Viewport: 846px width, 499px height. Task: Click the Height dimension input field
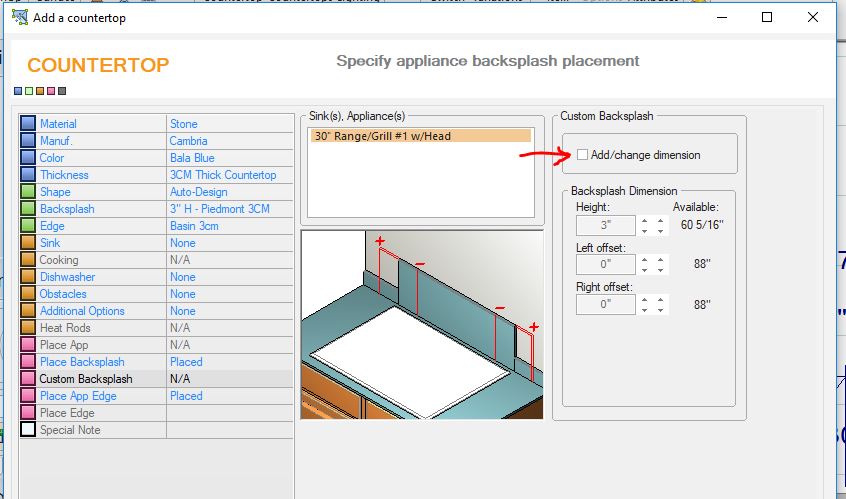605,225
